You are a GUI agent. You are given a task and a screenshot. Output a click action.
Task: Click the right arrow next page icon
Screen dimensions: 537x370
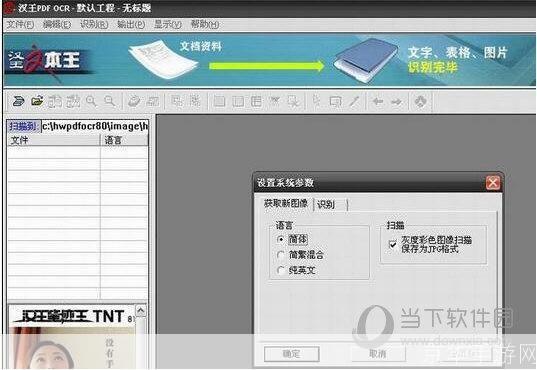(397, 101)
